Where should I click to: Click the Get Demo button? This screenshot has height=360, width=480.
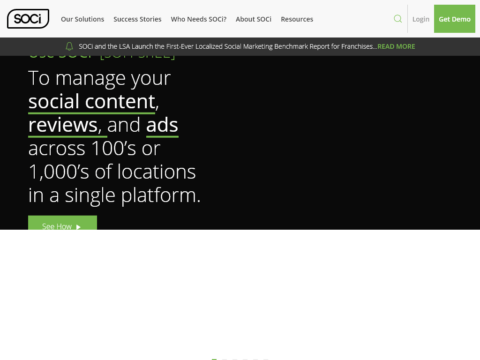click(x=455, y=19)
